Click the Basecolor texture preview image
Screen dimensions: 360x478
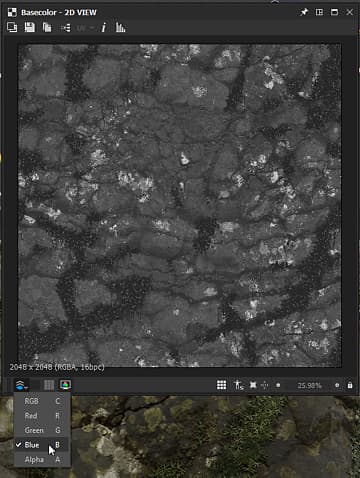click(x=180, y=206)
